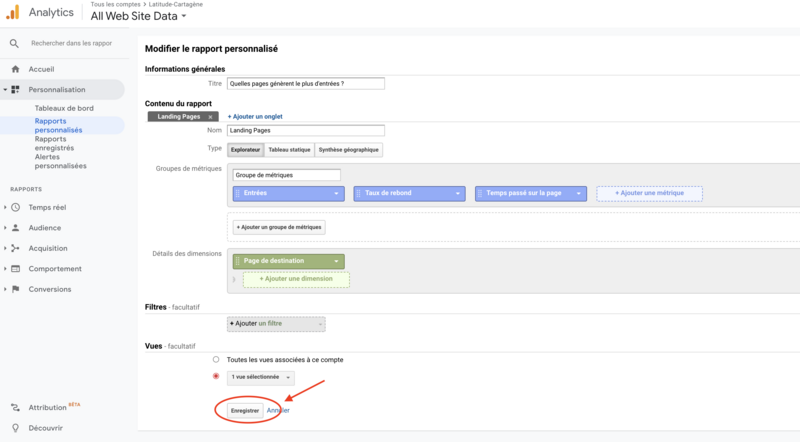Click the Temps réel clock icon

(x=16, y=207)
